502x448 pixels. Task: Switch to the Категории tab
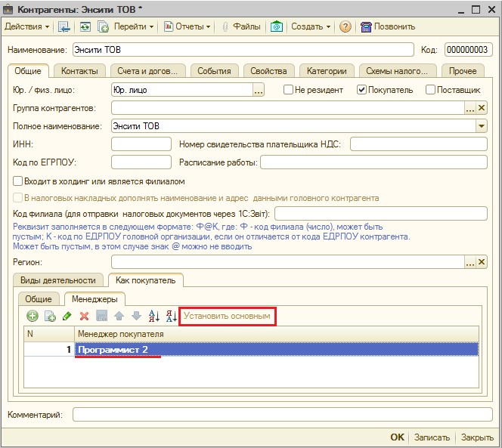[327, 71]
